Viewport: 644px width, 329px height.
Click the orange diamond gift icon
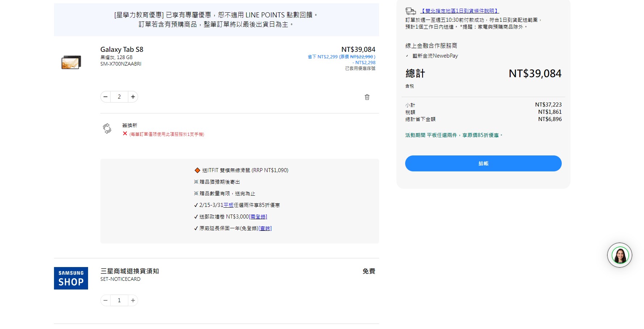coord(197,170)
